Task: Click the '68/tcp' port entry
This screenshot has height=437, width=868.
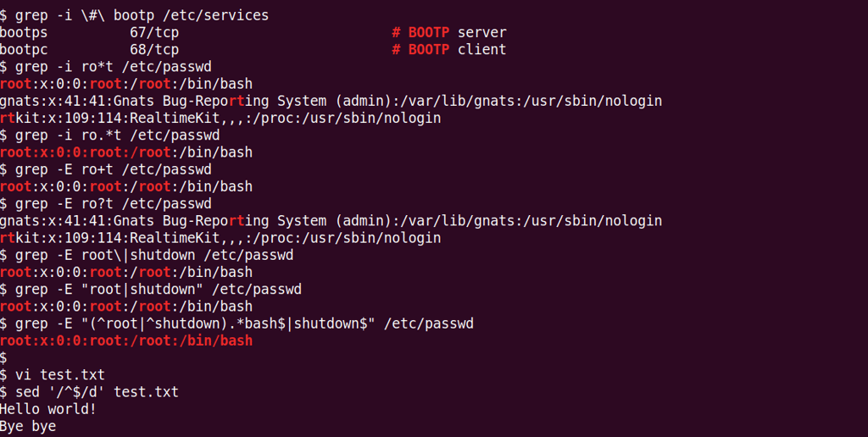Action: point(154,49)
